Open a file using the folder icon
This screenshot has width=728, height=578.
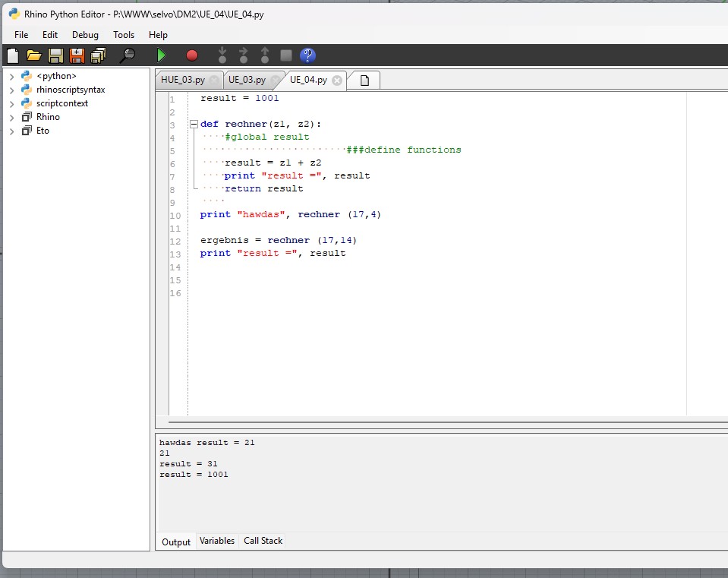[x=33, y=55]
